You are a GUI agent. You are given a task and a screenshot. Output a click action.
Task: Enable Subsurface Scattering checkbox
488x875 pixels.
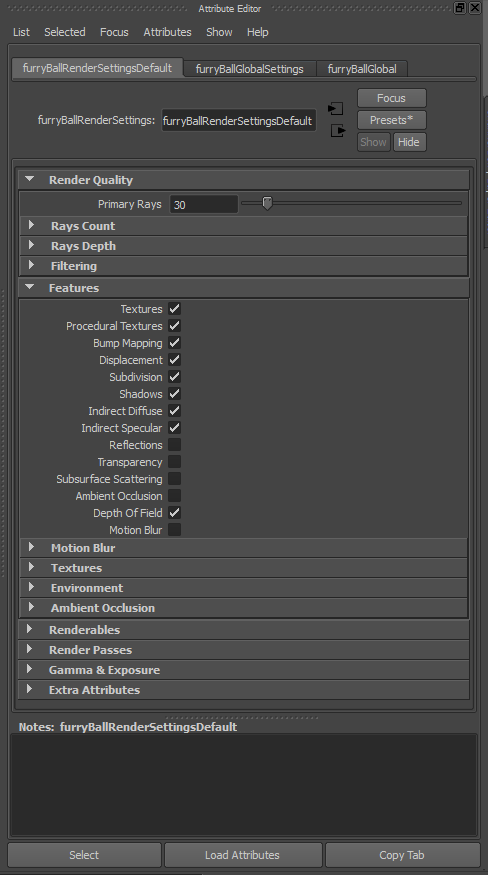(x=174, y=479)
